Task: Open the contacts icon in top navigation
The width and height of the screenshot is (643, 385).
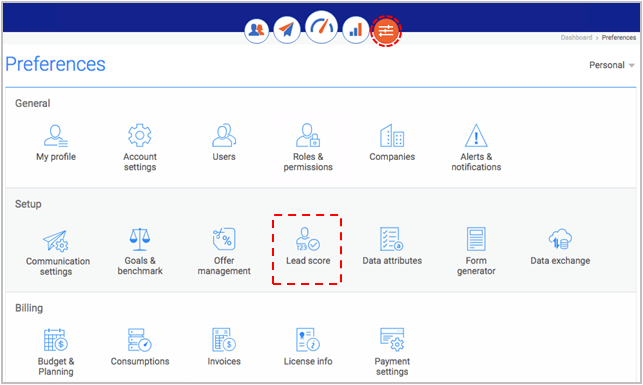Action: point(257,30)
